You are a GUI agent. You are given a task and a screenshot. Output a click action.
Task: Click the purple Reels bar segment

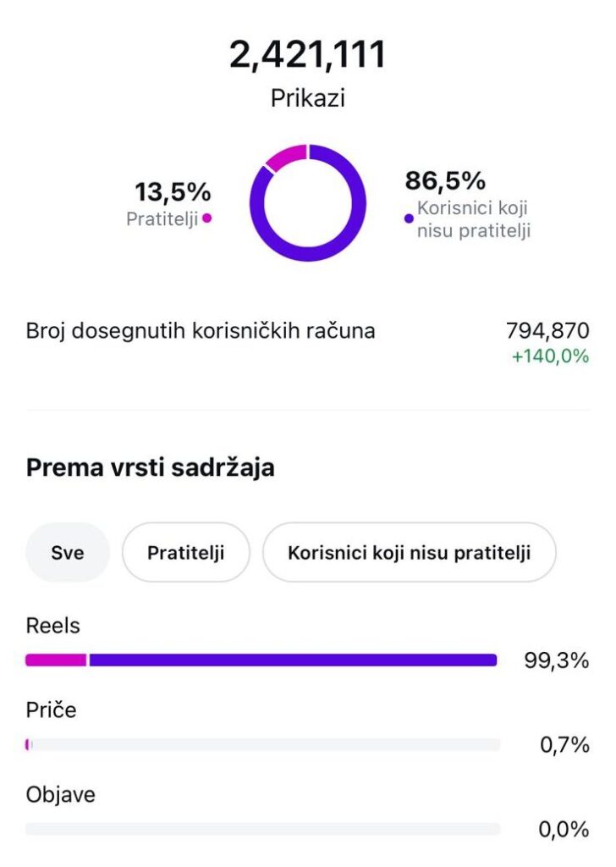tap(292, 660)
